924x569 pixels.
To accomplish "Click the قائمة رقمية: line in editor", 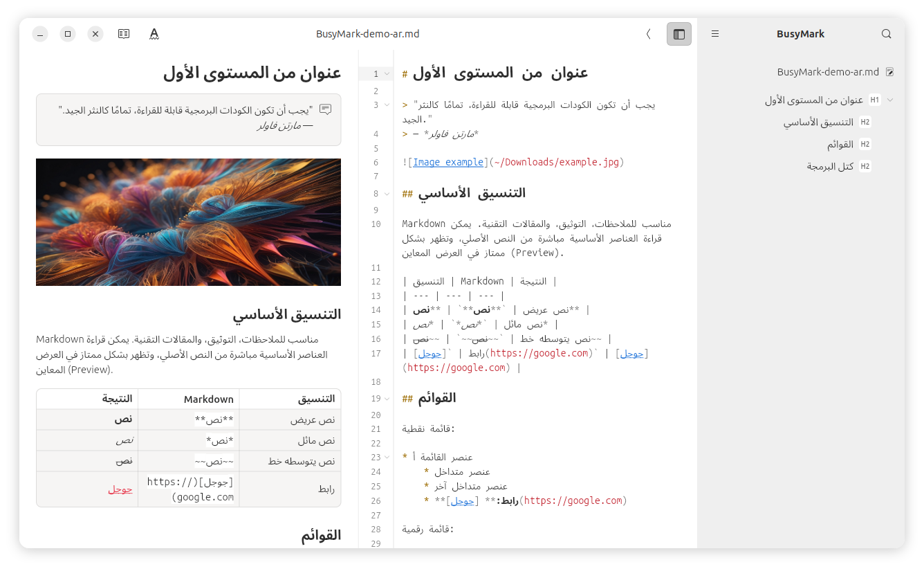I will tap(429, 530).
